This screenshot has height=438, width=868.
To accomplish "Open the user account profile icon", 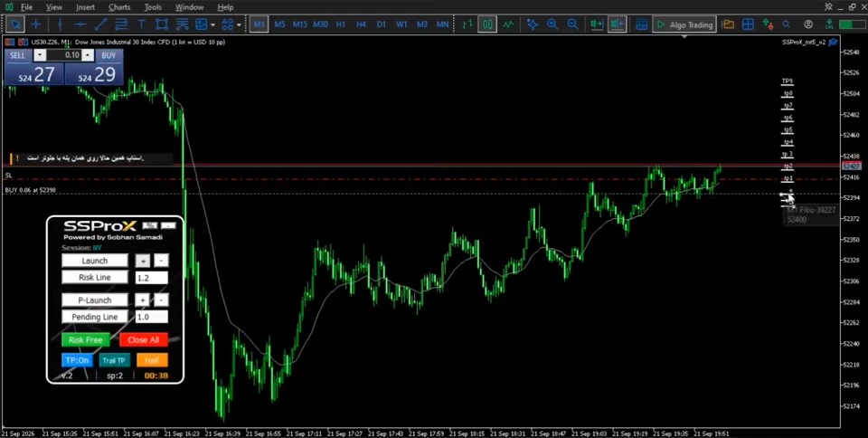I will pos(808,24).
